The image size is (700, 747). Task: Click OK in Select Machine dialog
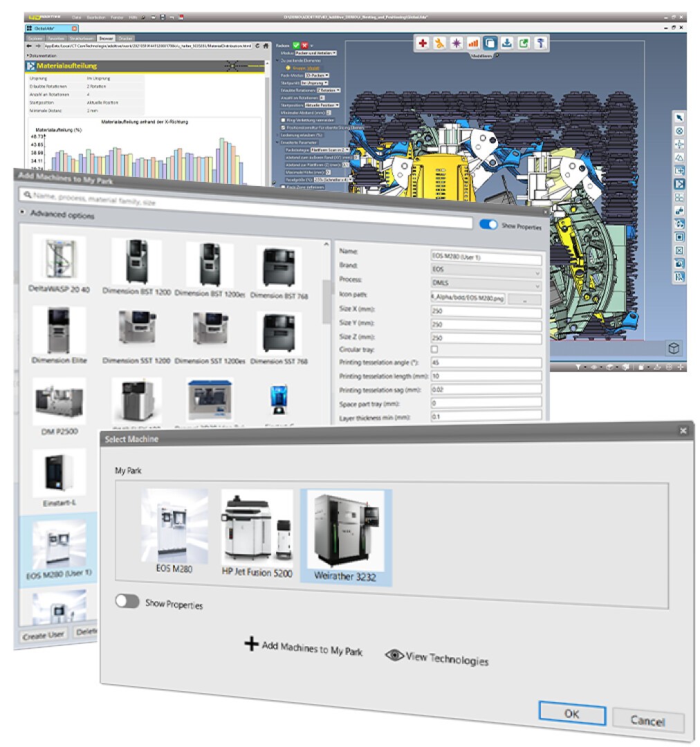tap(572, 713)
